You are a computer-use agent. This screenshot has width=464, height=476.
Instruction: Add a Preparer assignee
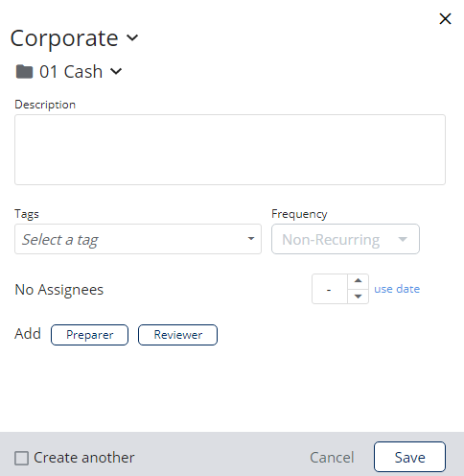89,335
